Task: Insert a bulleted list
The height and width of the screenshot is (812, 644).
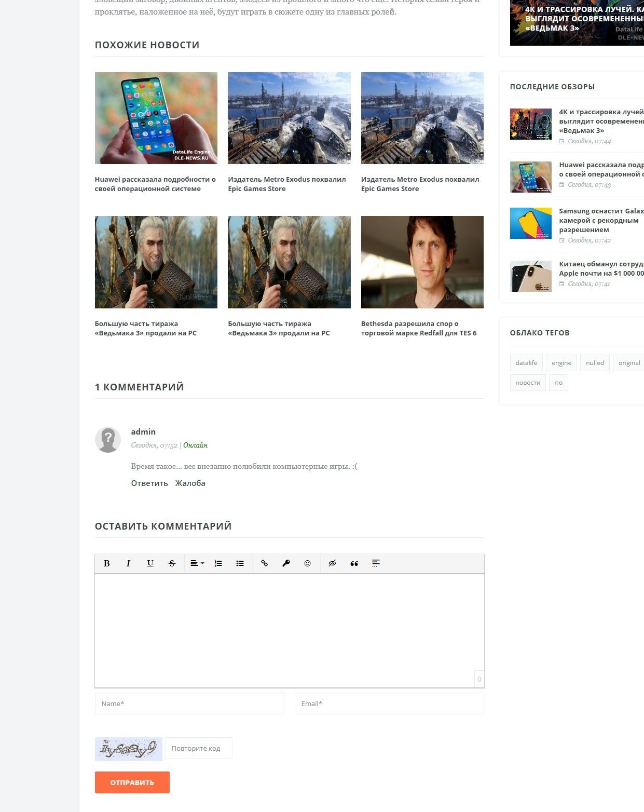Action: 240,563
